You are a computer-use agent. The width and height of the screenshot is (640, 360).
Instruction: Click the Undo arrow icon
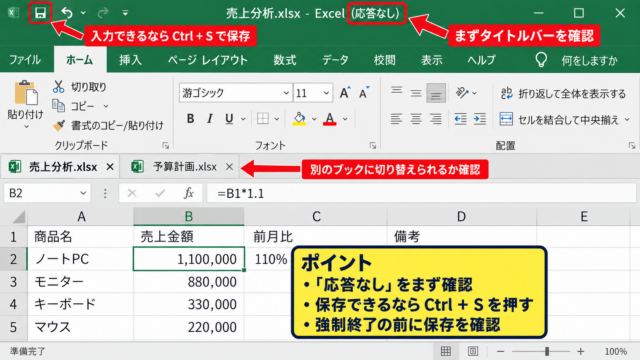pyautogui.click(x=67, y=13)
